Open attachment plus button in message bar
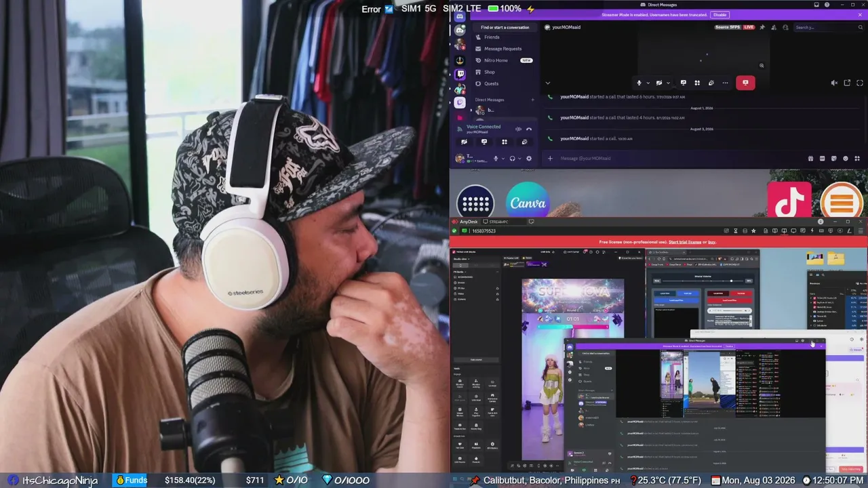This screenshot has height=488, width=868. pos(550,159)
